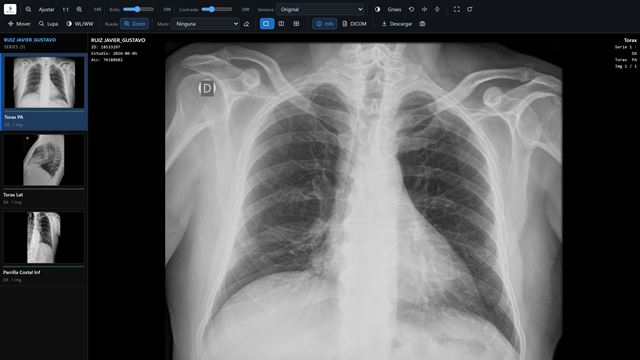Select the Mover pan tool

19,24
